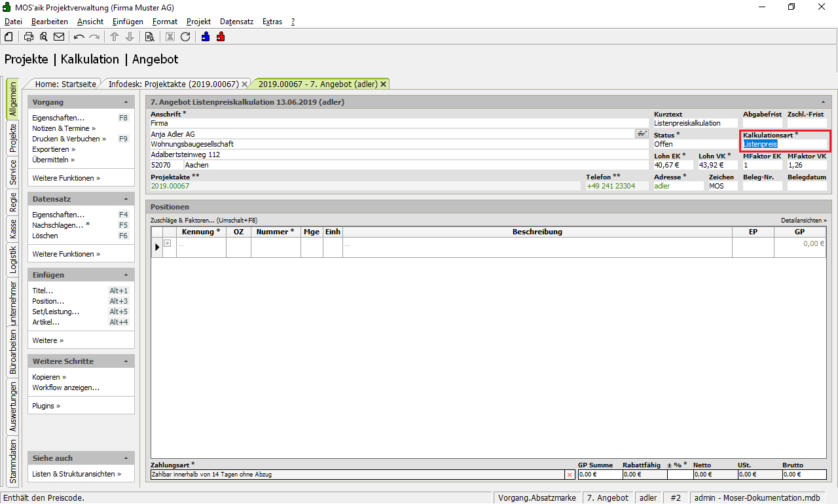Click the red puzzle piece icon

tap(221, 37)
